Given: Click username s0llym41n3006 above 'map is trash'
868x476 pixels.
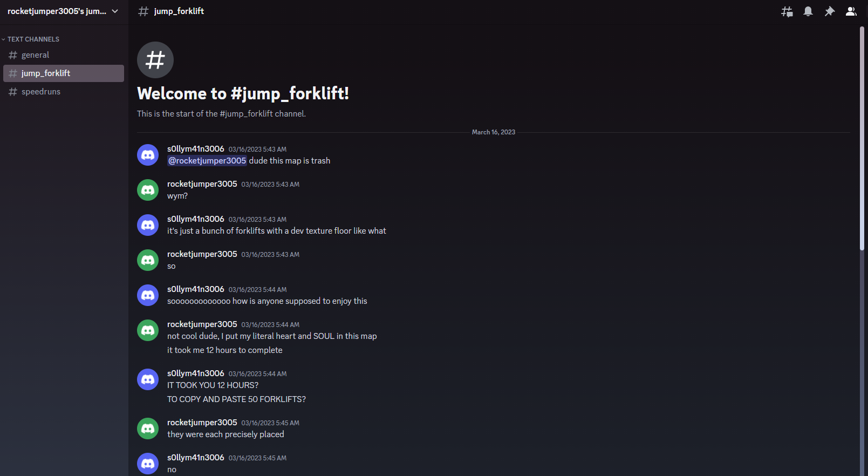Looking at the screenshot, I should pos(196,149).
